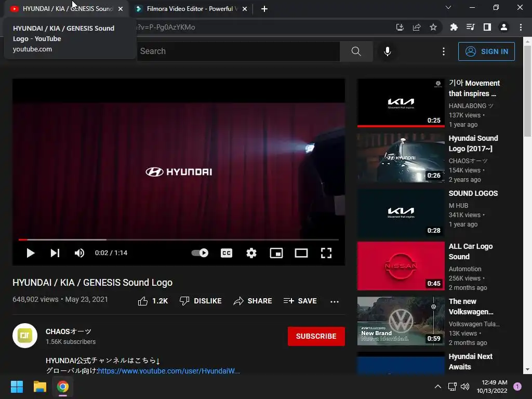Toggle Chrome side panel
Image resolution: width=532 pixels, height=399 pixels.
point(487,27)
